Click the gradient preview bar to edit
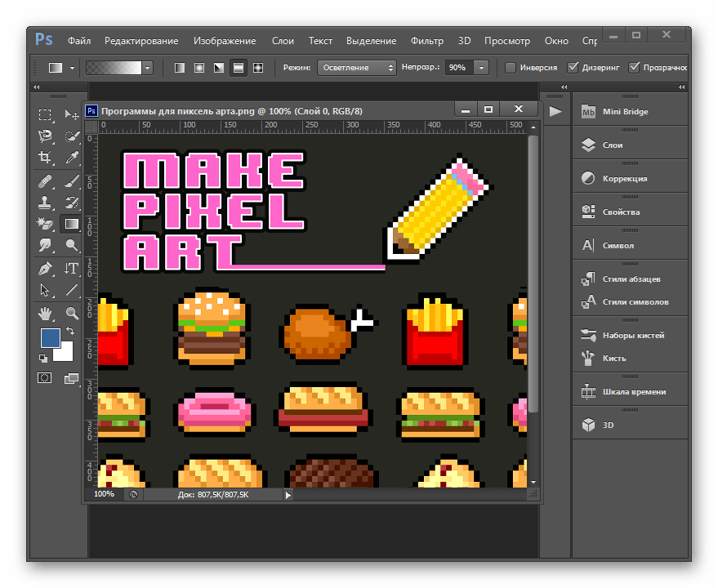 point(114,68)
